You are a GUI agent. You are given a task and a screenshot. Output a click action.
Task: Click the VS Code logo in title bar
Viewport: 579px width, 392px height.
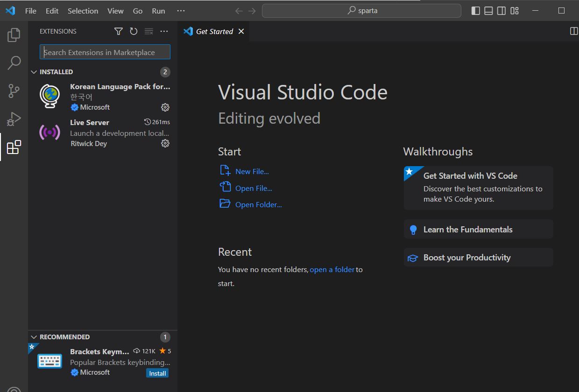point(10,11)
